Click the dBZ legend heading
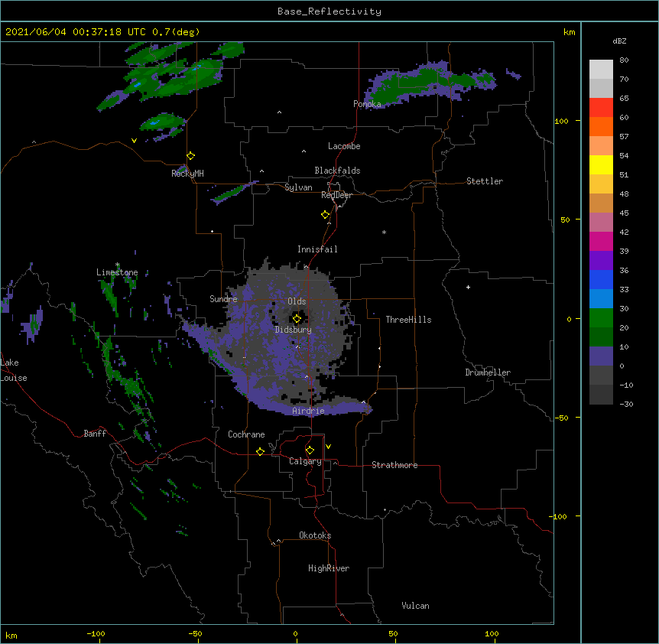The height and width of the screenshot is (644, 659). (x=619, y=41)
